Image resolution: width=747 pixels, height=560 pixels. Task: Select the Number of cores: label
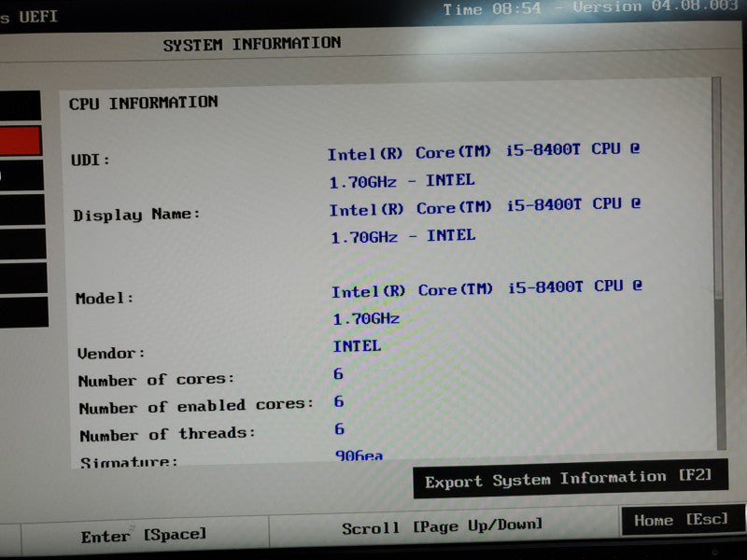156,380
